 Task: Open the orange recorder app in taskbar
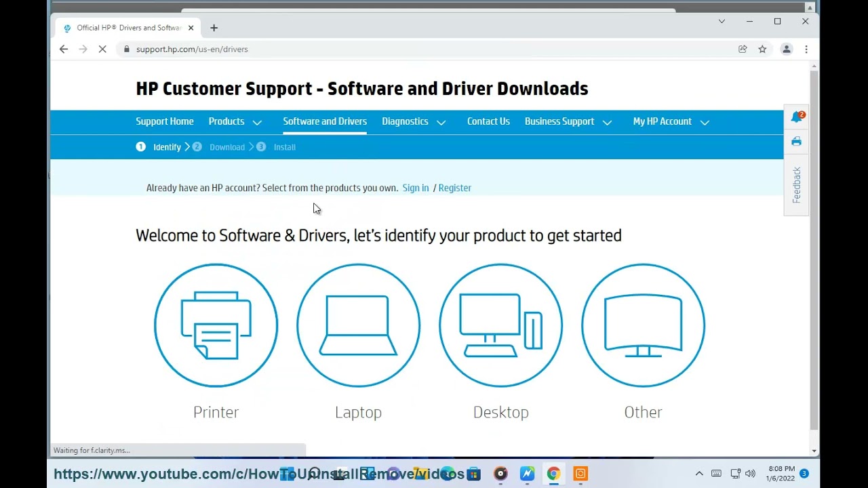coord(580,474)
